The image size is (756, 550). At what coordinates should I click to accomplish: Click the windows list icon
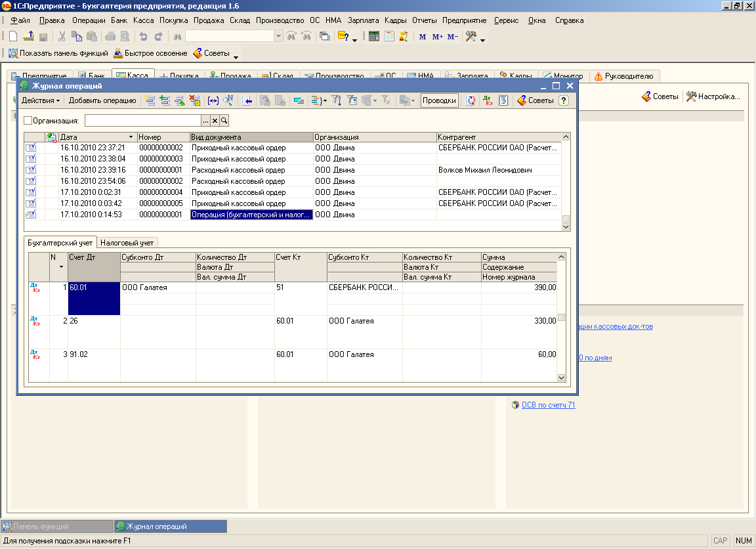coord(324,36)
